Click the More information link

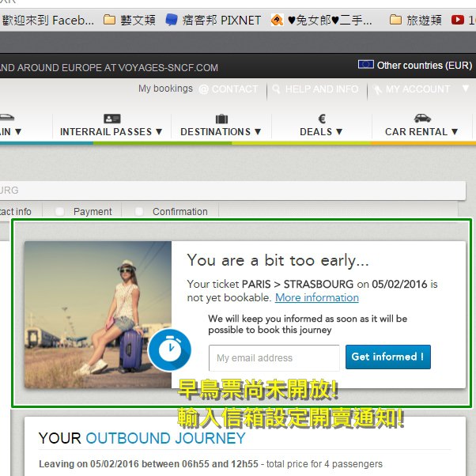pyautogui.click(x=317, y=297)
